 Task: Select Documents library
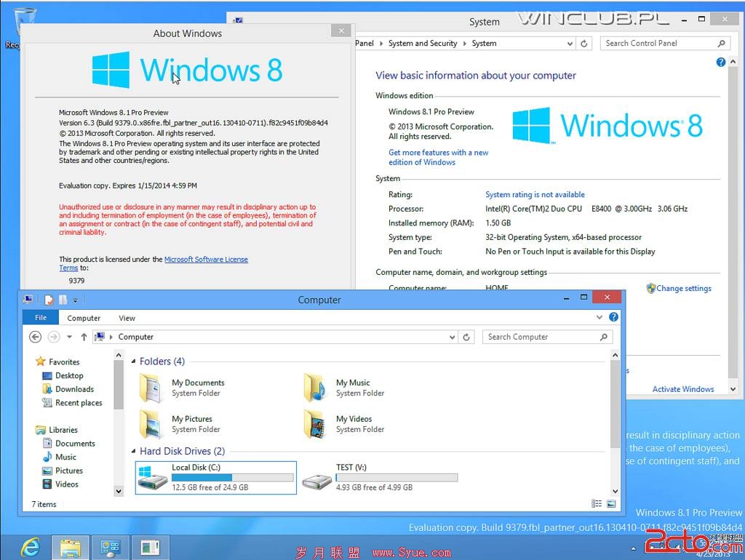[x=75, y=443]
